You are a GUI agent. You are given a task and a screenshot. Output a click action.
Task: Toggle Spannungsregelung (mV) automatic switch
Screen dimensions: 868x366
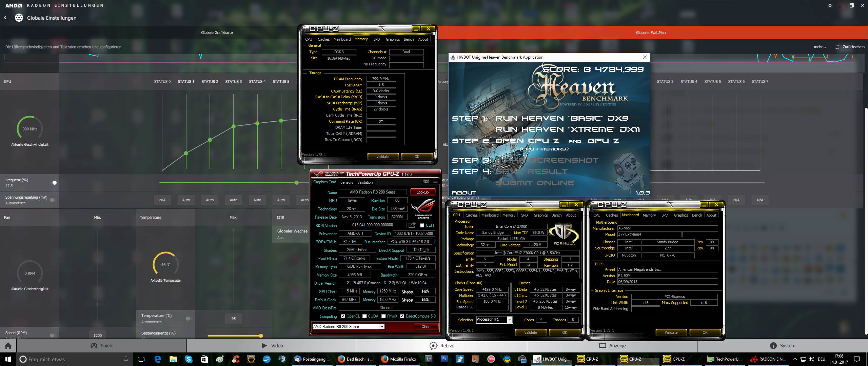(53, 200)
